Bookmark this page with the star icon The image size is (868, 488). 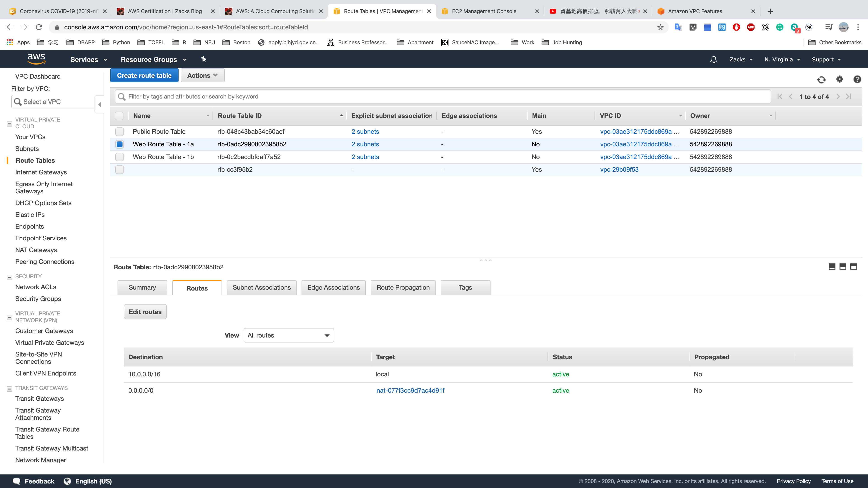pos(660,27)
